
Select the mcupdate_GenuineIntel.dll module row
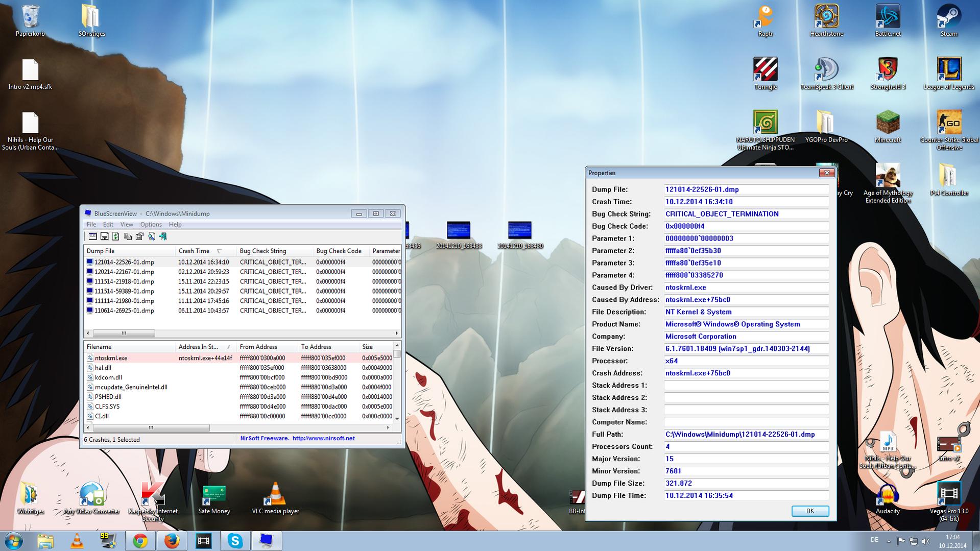tap(238, 387)
